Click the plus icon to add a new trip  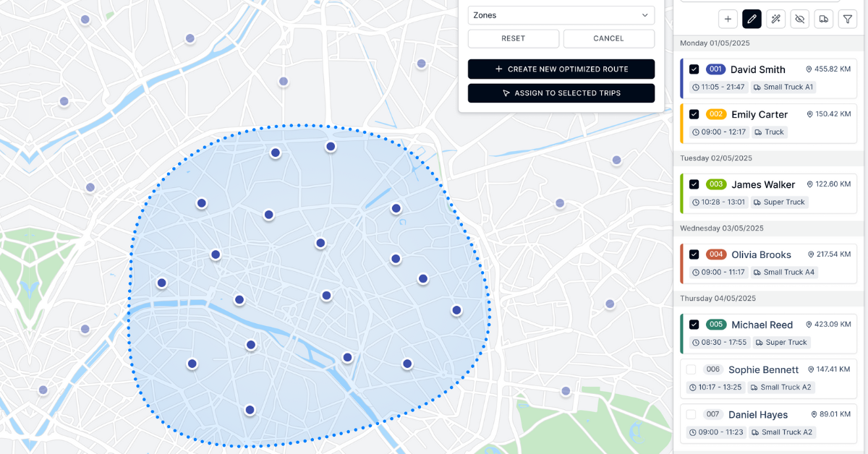point(728,19)
